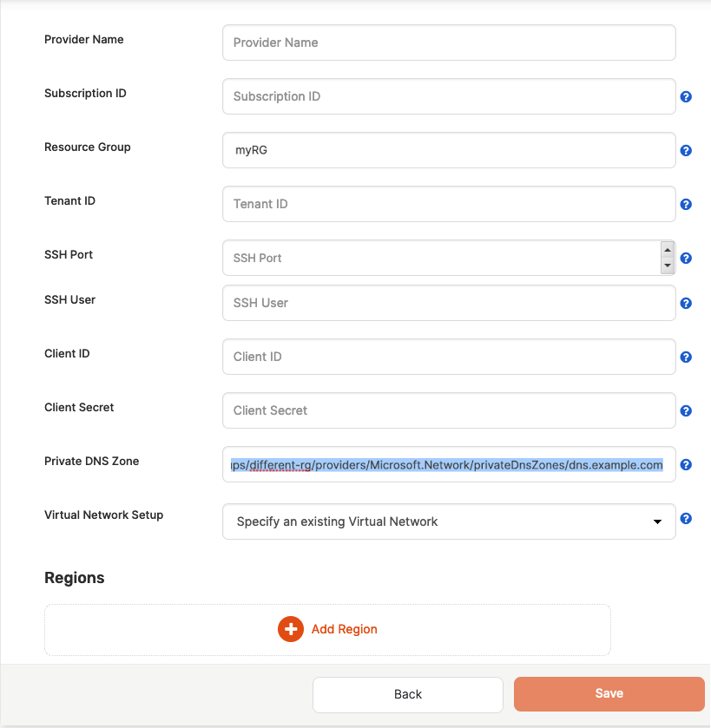Add a new region
This screenshot has width=711, height=728.
pyautogui.click(x=327, y=629)
